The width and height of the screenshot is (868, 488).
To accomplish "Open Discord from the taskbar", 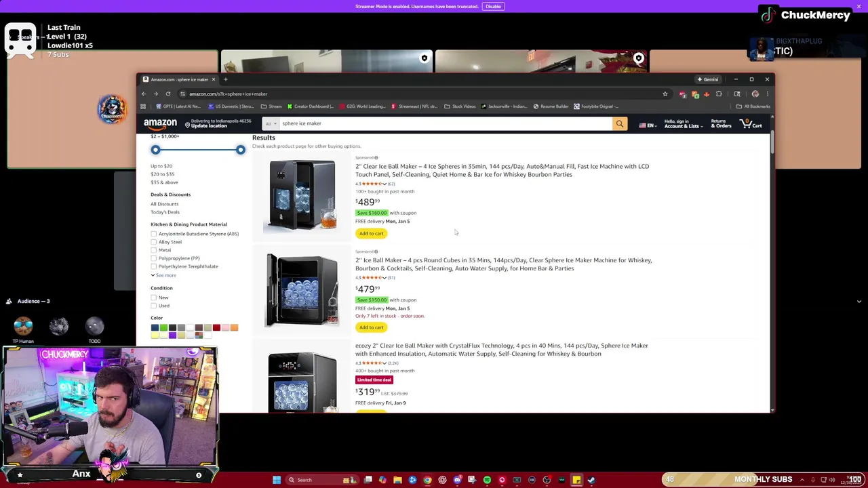I will tap(457, 480).
